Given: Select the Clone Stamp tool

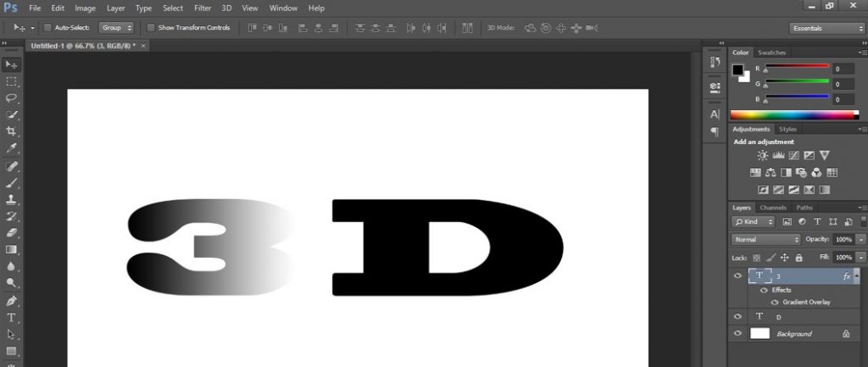Looking at the screenshot, I should [11, 199].
